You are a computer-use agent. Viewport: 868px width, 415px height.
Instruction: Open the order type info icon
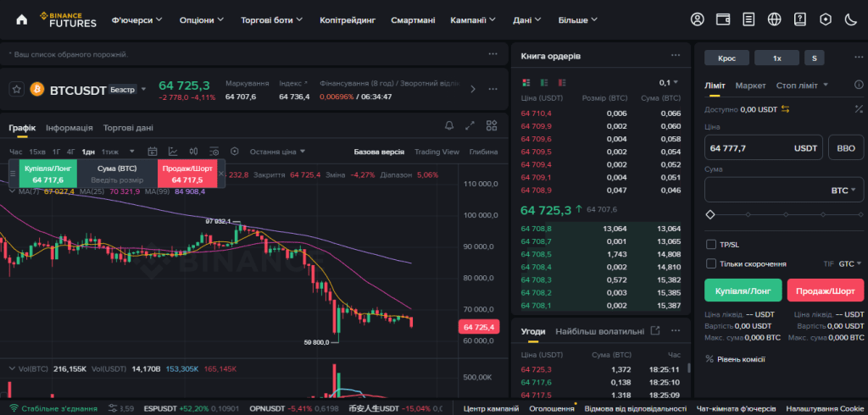pos(859,86)
